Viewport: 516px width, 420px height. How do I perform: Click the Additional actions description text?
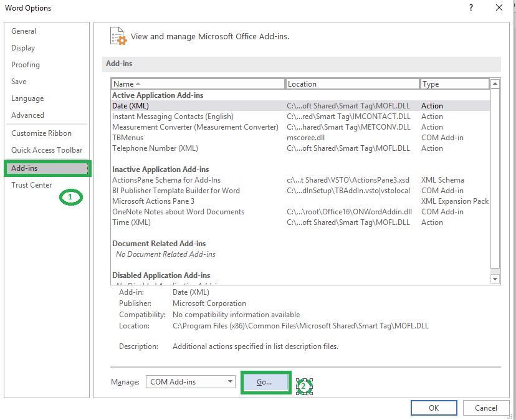click(x=256, y=346)
